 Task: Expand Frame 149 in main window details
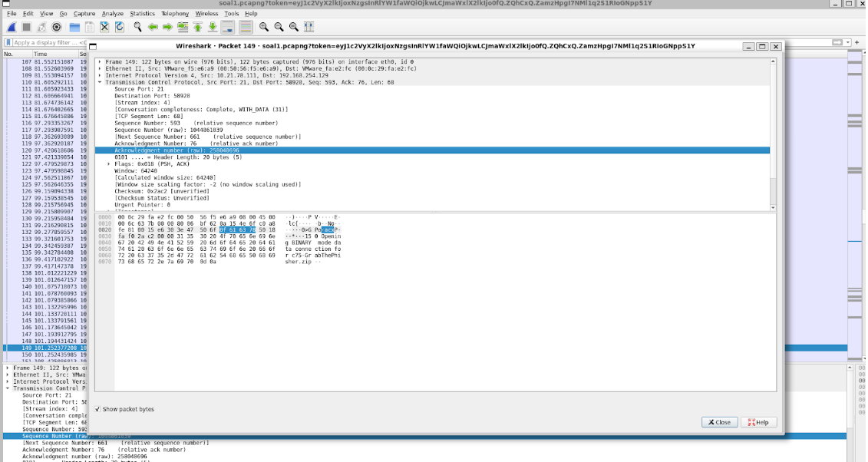click(8, 368)
